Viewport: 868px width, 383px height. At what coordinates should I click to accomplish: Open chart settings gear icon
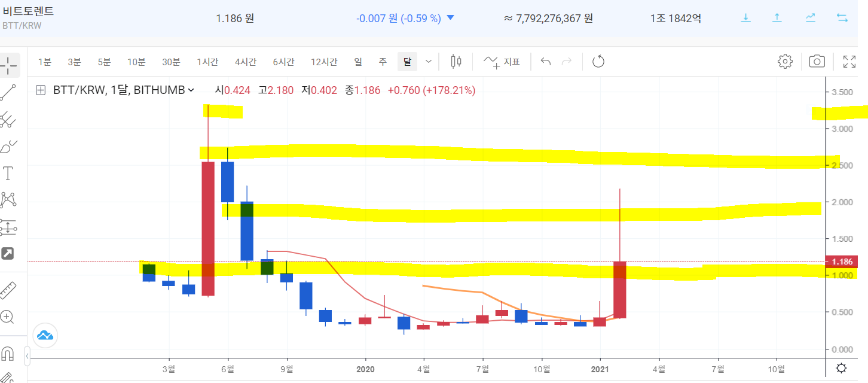coord(785,61)
